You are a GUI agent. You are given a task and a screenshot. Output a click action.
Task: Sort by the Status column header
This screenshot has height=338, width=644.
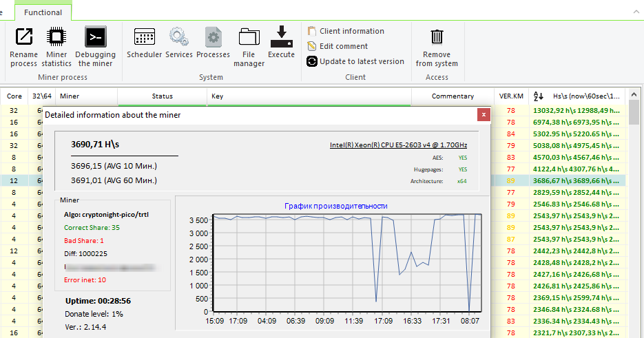click(163, 96)
